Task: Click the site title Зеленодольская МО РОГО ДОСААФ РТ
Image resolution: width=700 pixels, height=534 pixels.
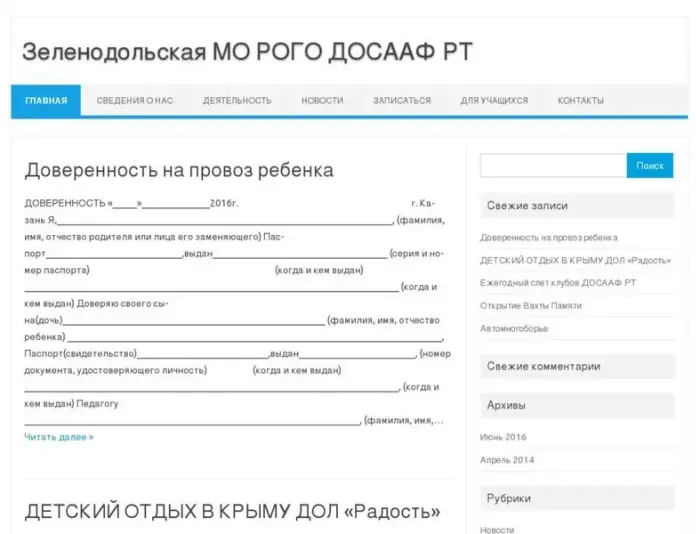Action: pyautogui.click(x=247, y=51)
